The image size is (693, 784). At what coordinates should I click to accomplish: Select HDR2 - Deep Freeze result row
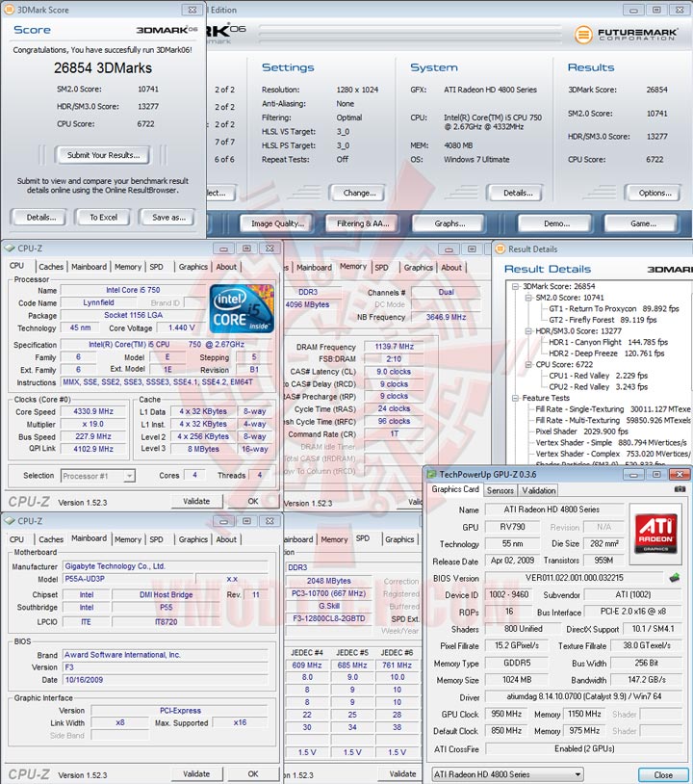click(606, 353)
